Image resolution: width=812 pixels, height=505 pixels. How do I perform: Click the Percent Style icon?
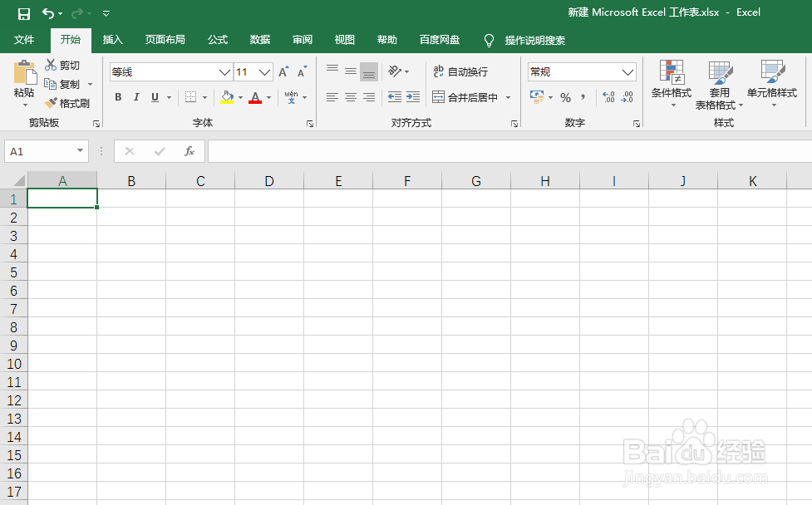(564, 97)
